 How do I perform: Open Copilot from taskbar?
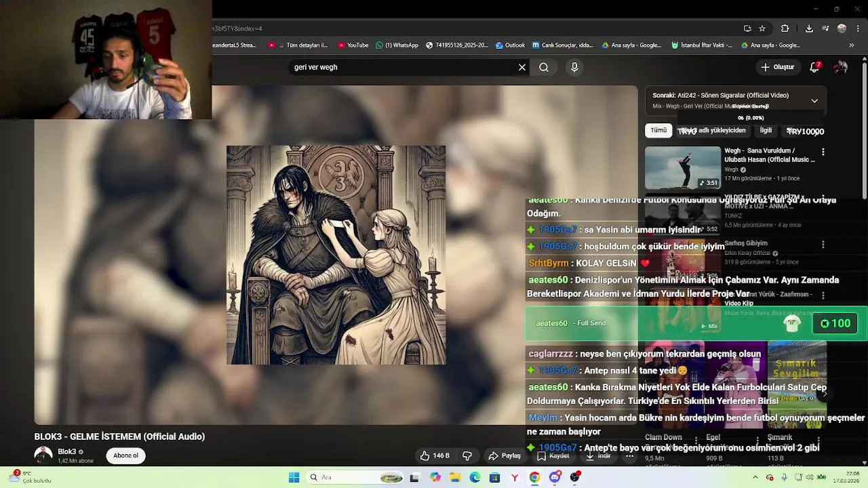[435, 477]
